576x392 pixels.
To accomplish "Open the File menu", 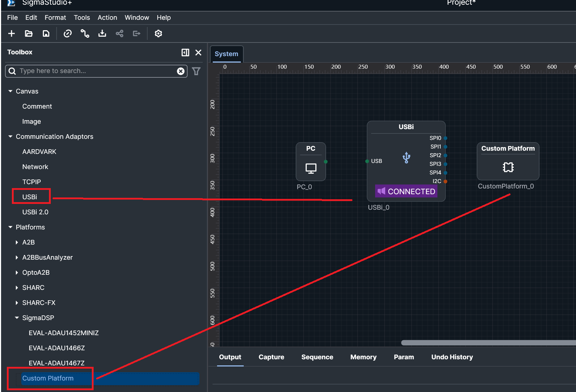I will click(13, 18).
